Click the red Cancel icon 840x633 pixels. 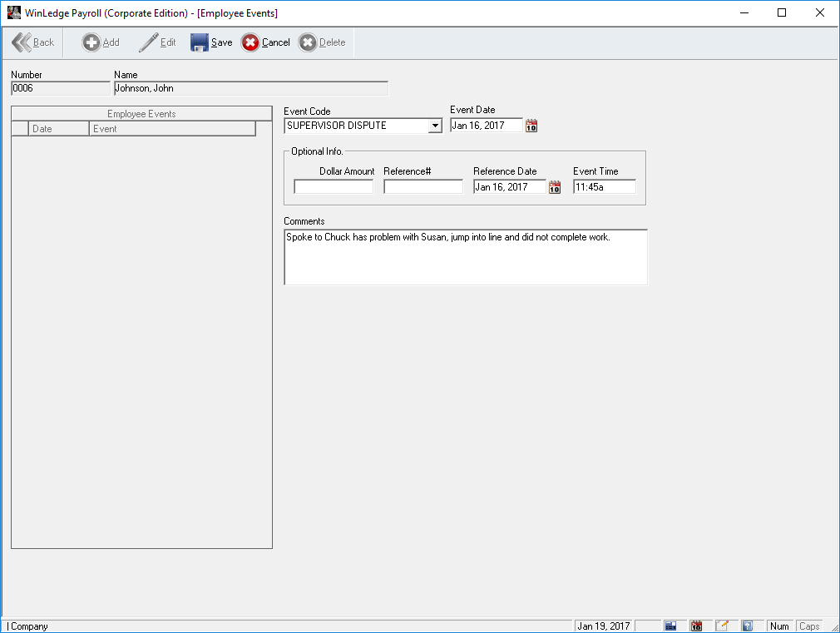[x=250, y=42]
